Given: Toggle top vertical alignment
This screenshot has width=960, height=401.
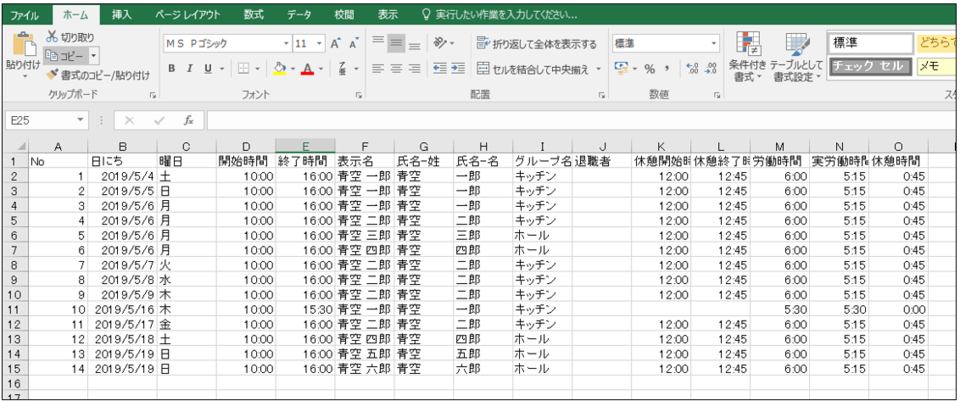Looking at the screenshot, I should click(378, 43).
